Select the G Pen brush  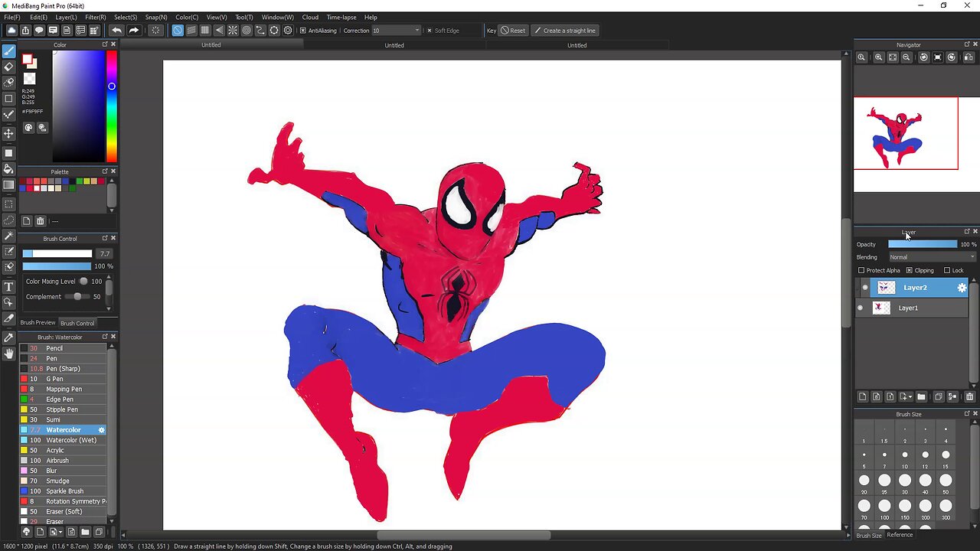pyautogui.click(x=63, y=379)
